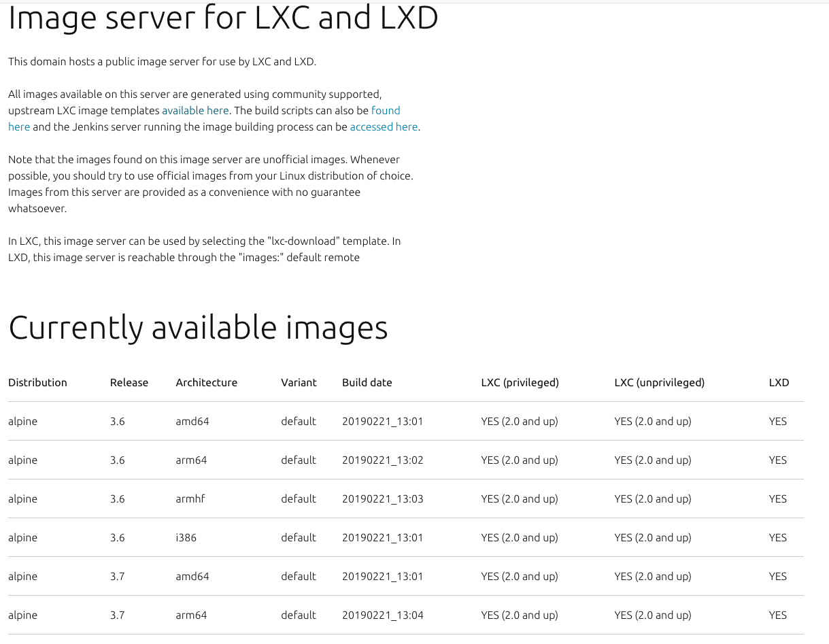Select the Build date column header

367,382
